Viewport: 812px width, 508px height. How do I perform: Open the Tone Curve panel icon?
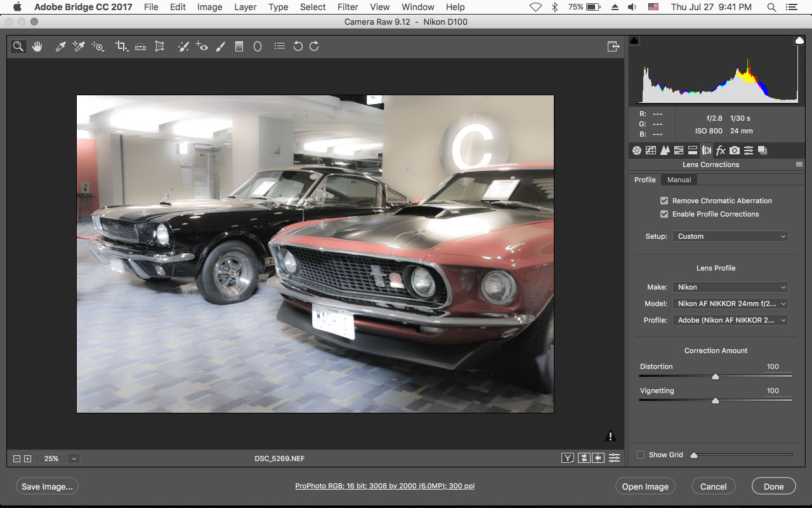650,150
